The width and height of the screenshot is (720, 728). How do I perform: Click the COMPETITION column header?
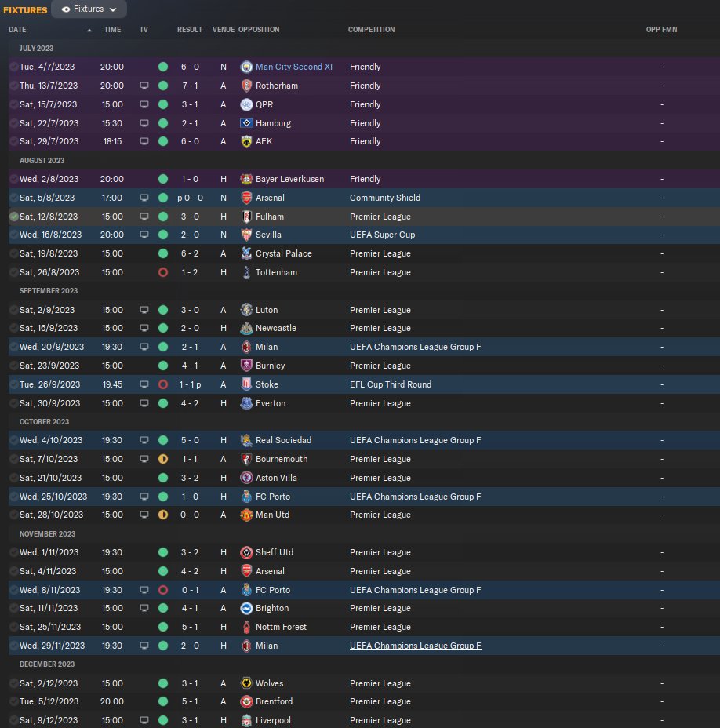[372, 29]
